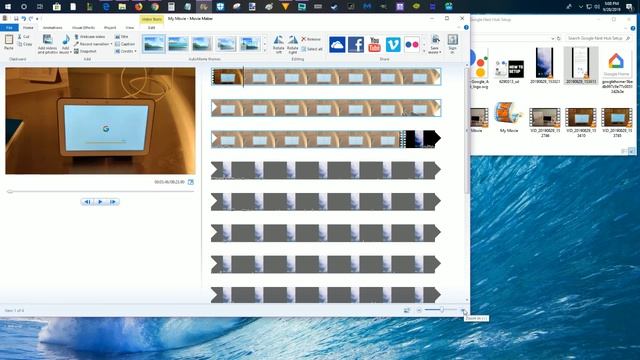Click the preview seek bar
The height and width of the screenshot is (360, 640).
pos(100,191)
